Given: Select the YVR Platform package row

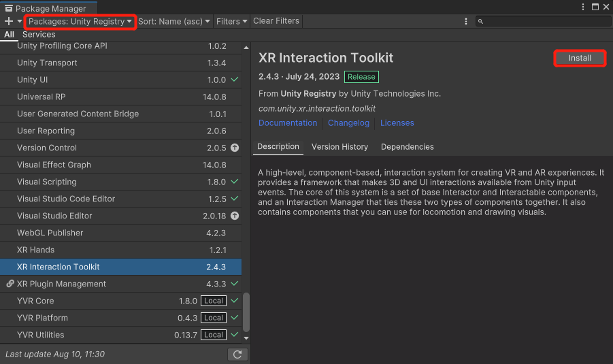Looking at the screenshot, I should coord(121,318).
